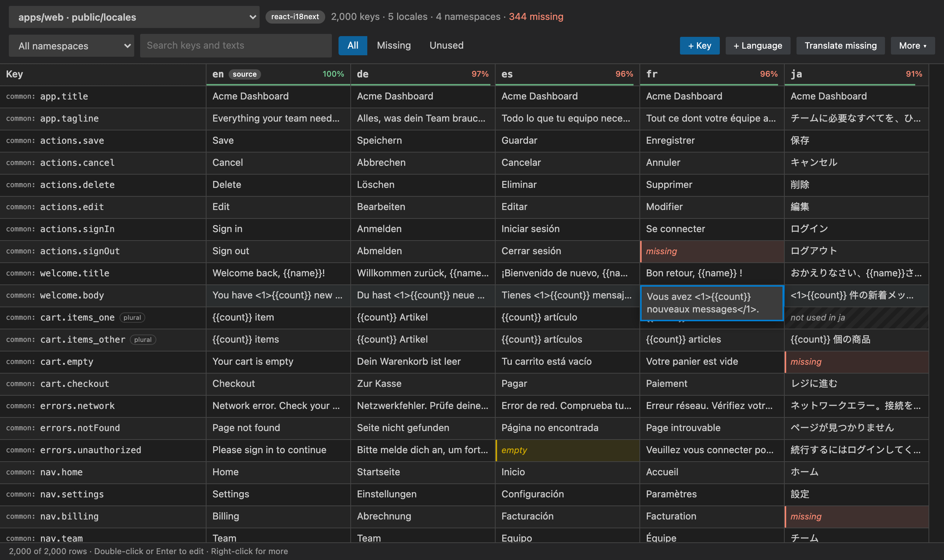The height and width of the screenshot is (560, 944).
Task: Select the missing ja cell for cart.empty
Action: click(857, 362)
